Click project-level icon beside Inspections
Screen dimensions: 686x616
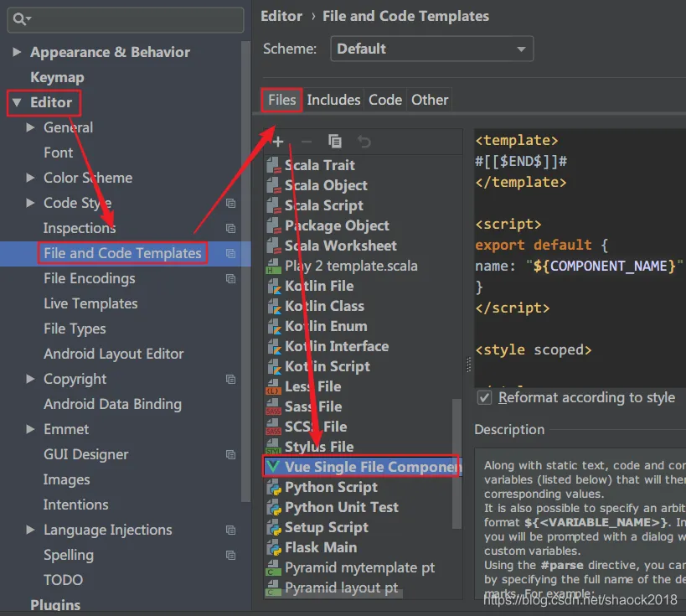pyautogui.click(x=230, y=229)
